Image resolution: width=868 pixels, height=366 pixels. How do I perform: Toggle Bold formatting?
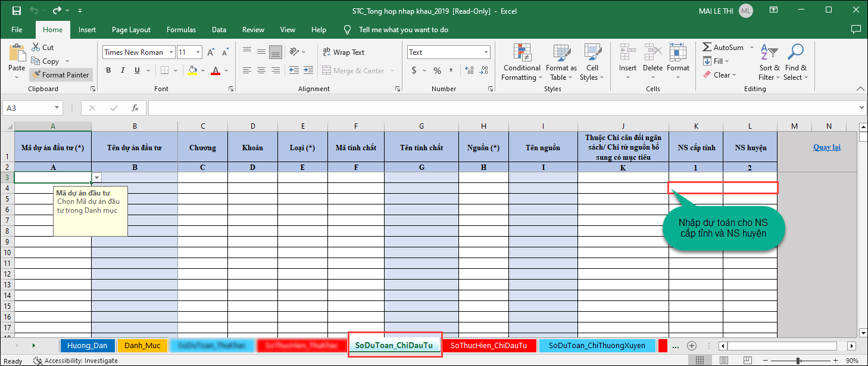[108, 71]
